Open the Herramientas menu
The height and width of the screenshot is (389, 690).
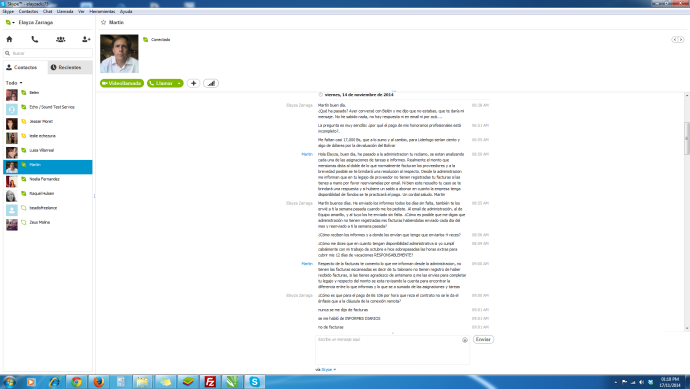102,11
